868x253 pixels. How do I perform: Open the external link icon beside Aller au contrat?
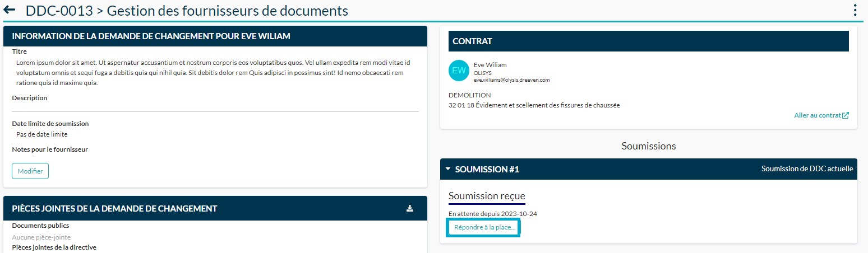tap(846, 115)
